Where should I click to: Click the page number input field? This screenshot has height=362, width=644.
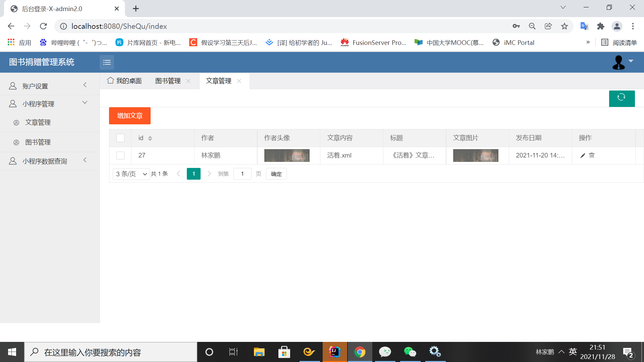pyautogui.click(x=243, y=174)
